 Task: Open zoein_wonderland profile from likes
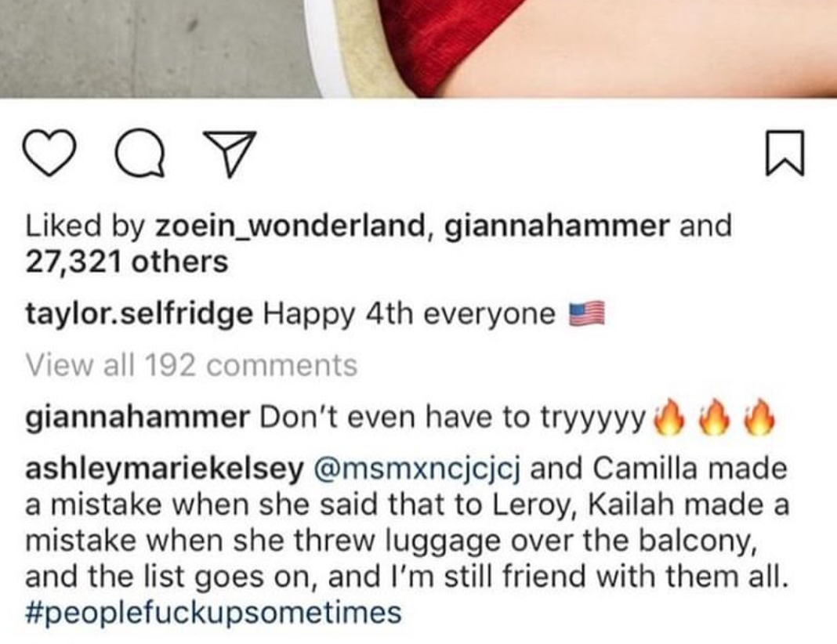pyautogui.click(x=290, y=225)
